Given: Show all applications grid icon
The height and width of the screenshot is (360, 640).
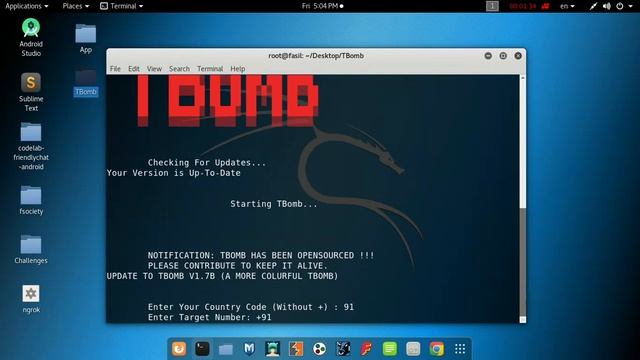Looking at the screenshot, I should pos(460,349).
